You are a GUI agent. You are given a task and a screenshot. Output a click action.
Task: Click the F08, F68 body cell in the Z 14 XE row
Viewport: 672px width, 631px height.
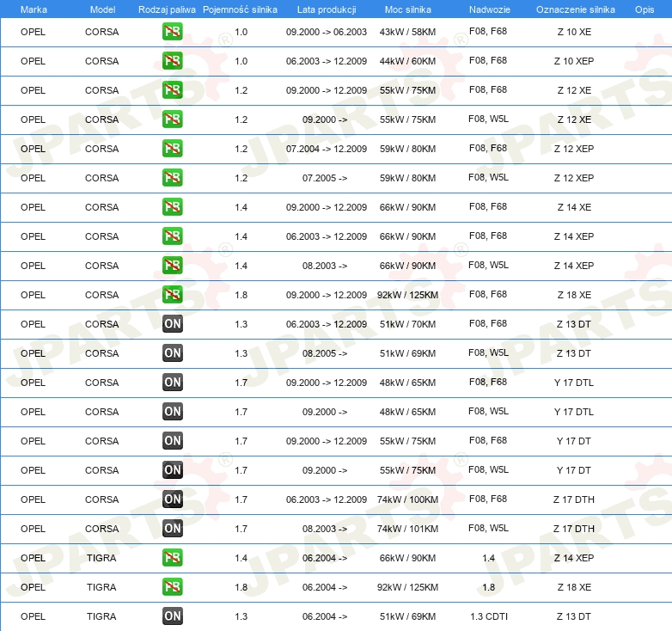(x=488, y=206)
